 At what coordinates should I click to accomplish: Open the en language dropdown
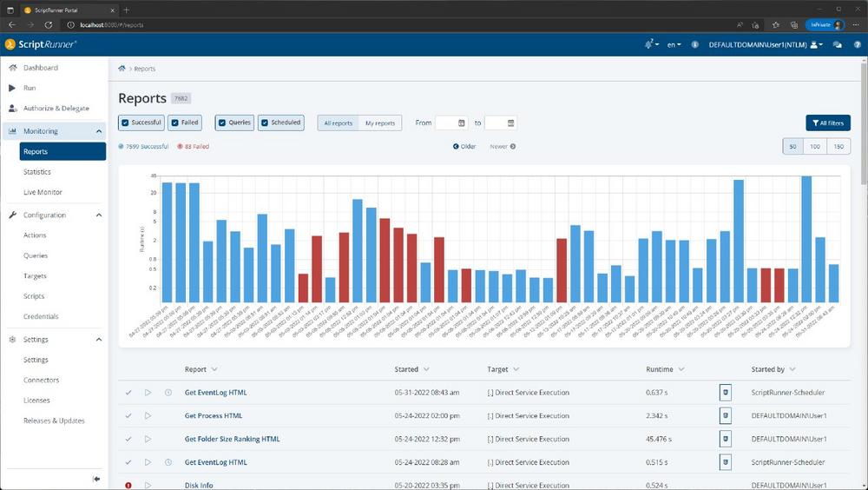click(x=674, y=44)
